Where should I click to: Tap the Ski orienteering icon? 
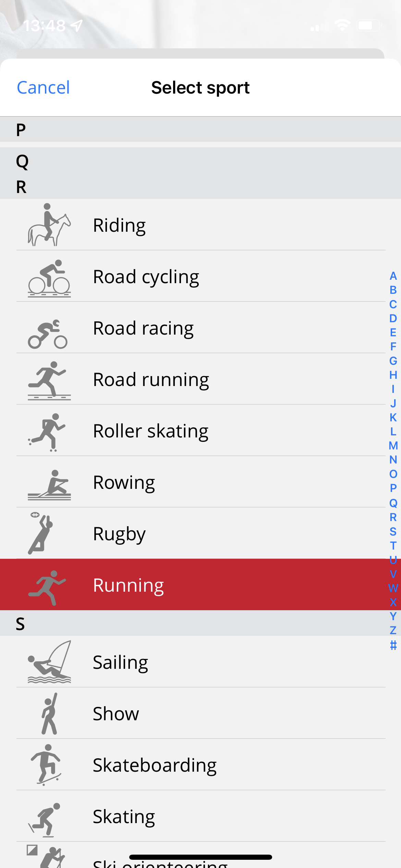click(x=49, y=857)
